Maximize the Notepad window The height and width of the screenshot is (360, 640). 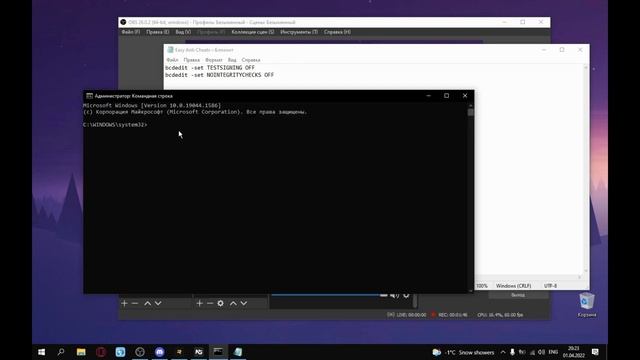[562, 50]
